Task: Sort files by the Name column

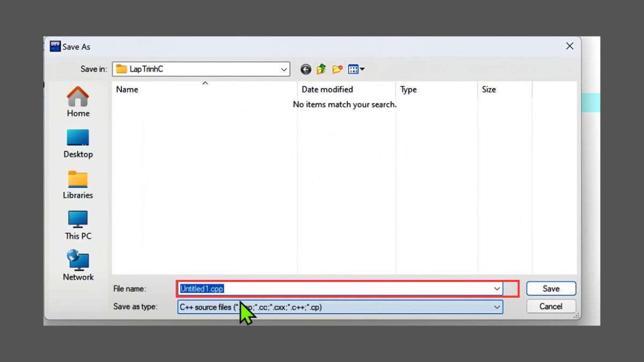Action: pyautogui.click(x=127, y=89)
